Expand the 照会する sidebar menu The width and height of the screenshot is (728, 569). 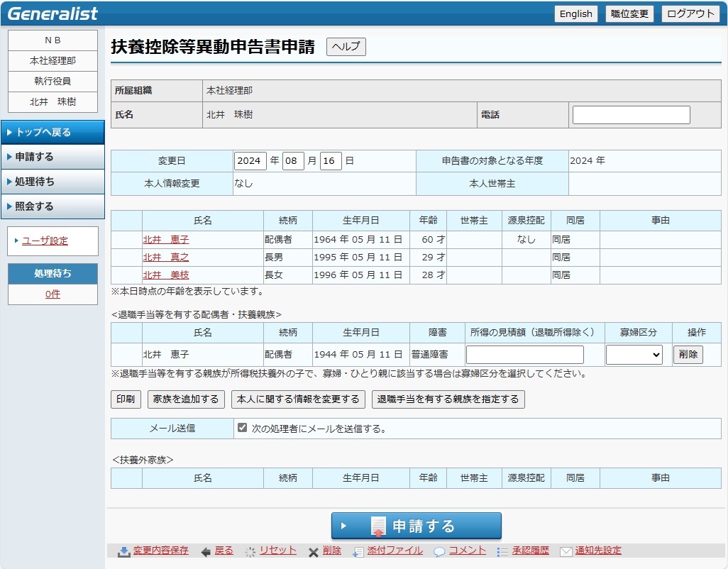pos(53,206)
